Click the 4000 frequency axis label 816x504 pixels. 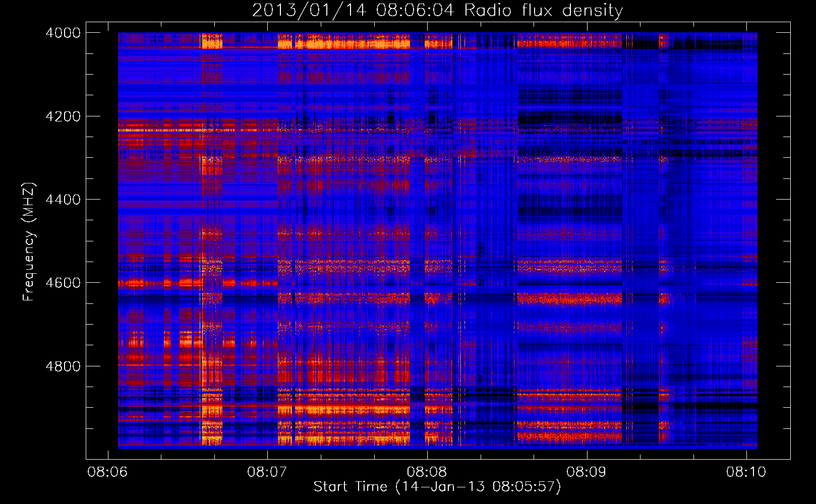coord(63,33)
